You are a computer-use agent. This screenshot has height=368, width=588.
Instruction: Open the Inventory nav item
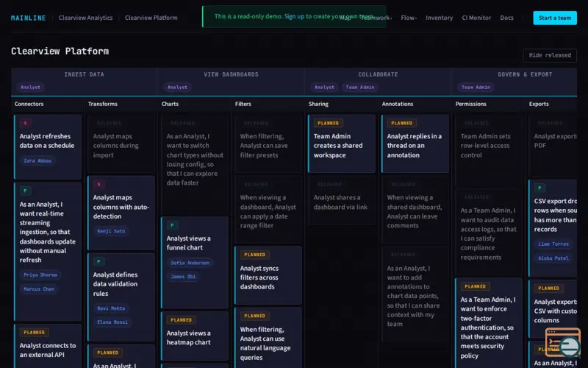[439, 18]
